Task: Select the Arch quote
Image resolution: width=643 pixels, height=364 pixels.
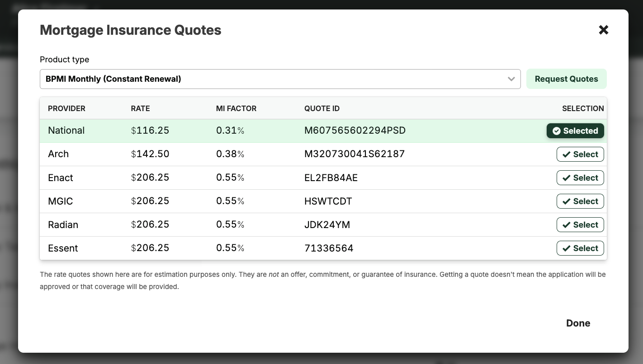Action: point(580,154)
